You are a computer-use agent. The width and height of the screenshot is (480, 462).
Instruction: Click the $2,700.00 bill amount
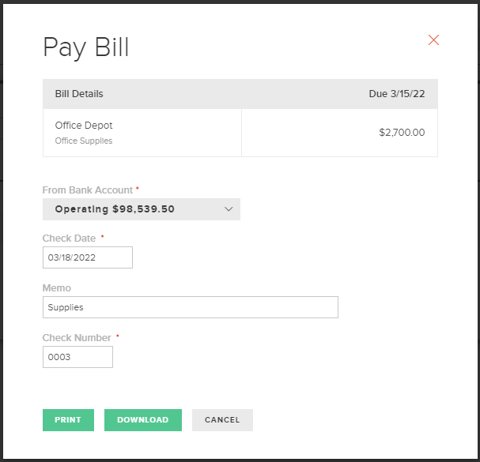coord(402,132)
